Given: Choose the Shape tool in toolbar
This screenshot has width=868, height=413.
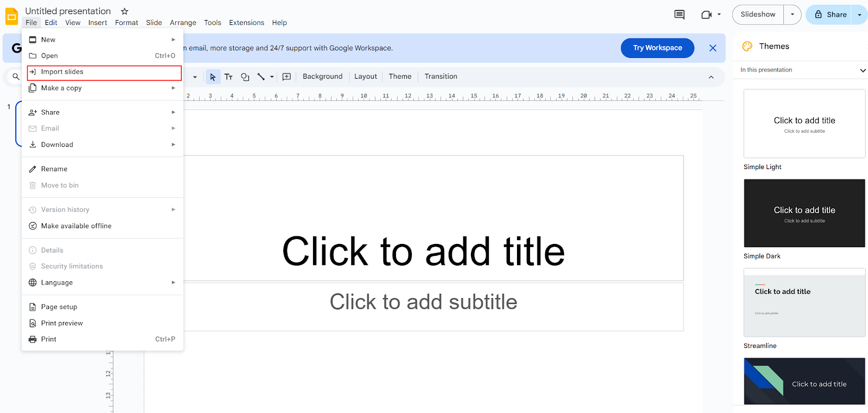Looking at the screenshot, I should pyautogui.click(x=245, y=77).
